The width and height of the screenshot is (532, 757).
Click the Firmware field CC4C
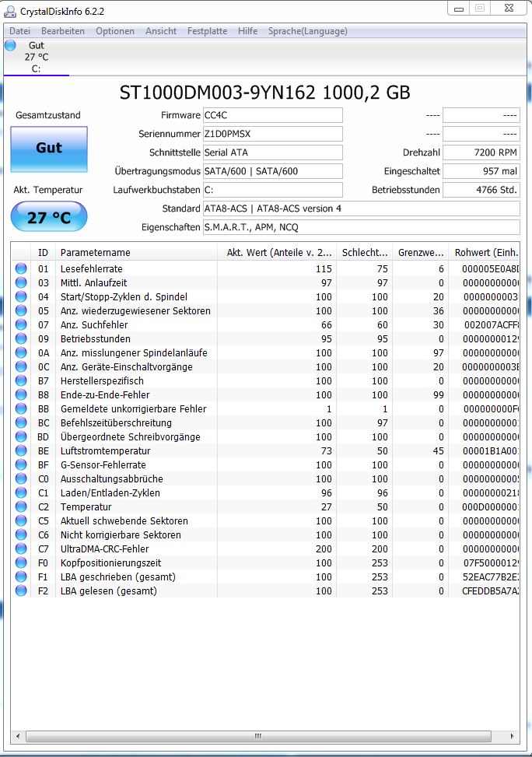pyautogui.click(x=273, y=115)
